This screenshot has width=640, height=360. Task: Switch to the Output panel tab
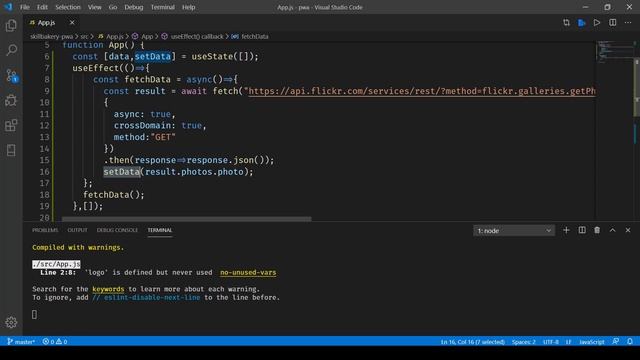(x=77, y=230)
